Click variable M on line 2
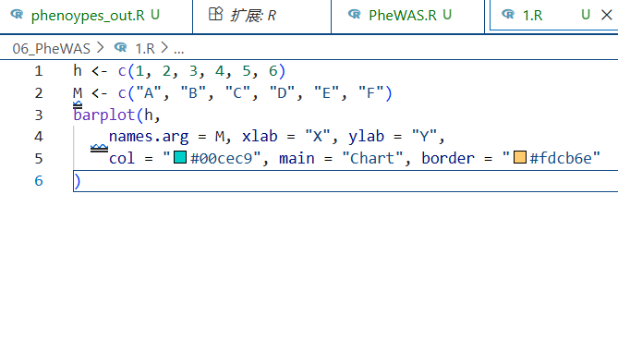 point(78,93)
